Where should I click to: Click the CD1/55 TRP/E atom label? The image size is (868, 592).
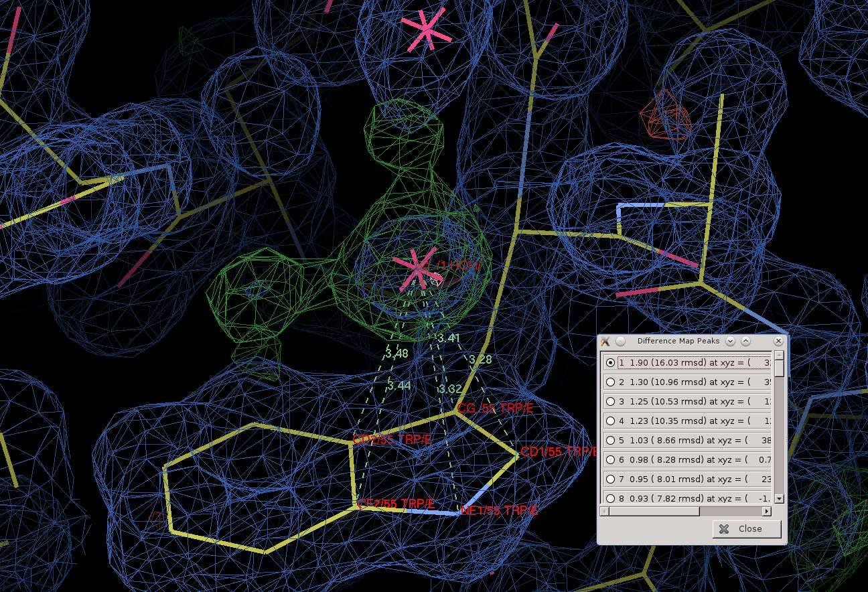pyautogui.click(x=557, y=452)
